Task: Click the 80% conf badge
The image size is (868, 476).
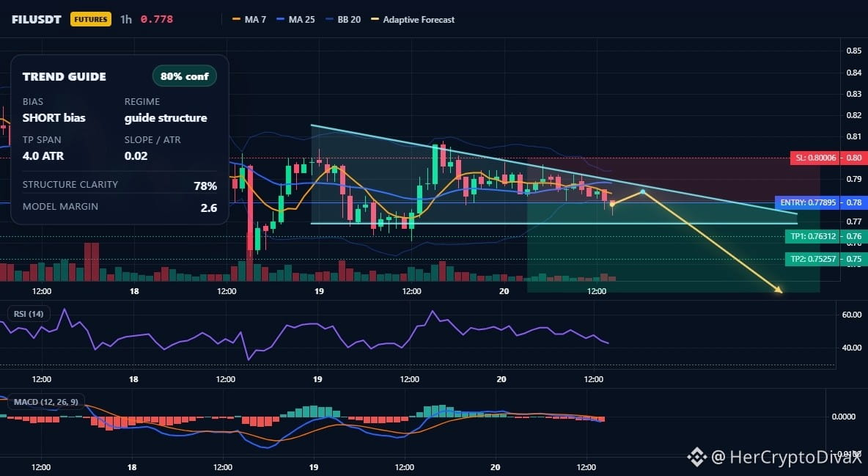Action: point(184,76)
